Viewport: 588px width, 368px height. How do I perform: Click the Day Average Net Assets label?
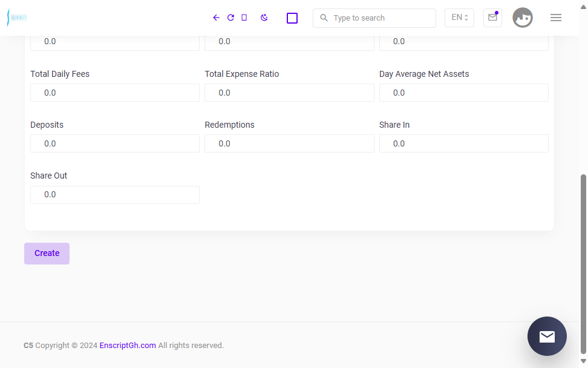[424, 74]
